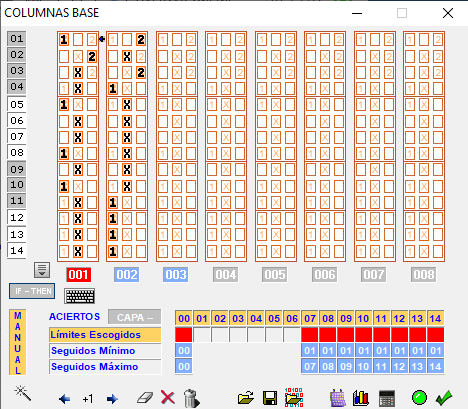This screenshot has height=409, width=468.
Task: Toggle sign X in column 002 row 02
Action: (127, 56)
